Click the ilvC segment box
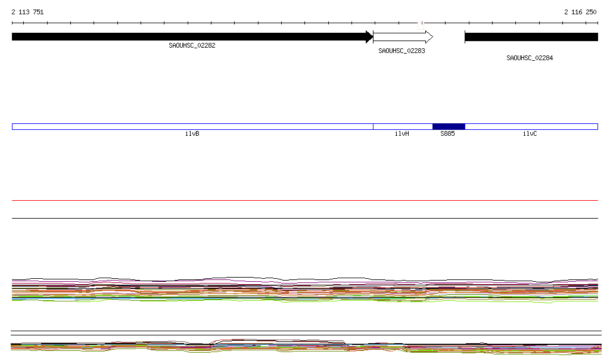 531,126
